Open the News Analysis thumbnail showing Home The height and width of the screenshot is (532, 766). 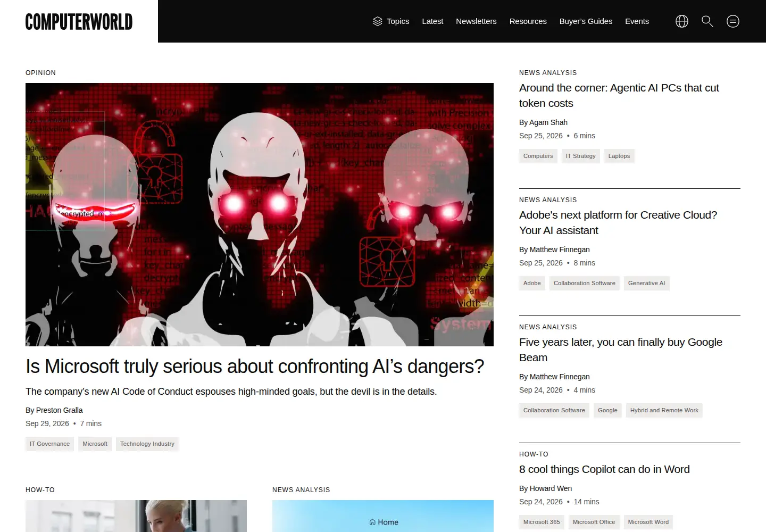383,516
